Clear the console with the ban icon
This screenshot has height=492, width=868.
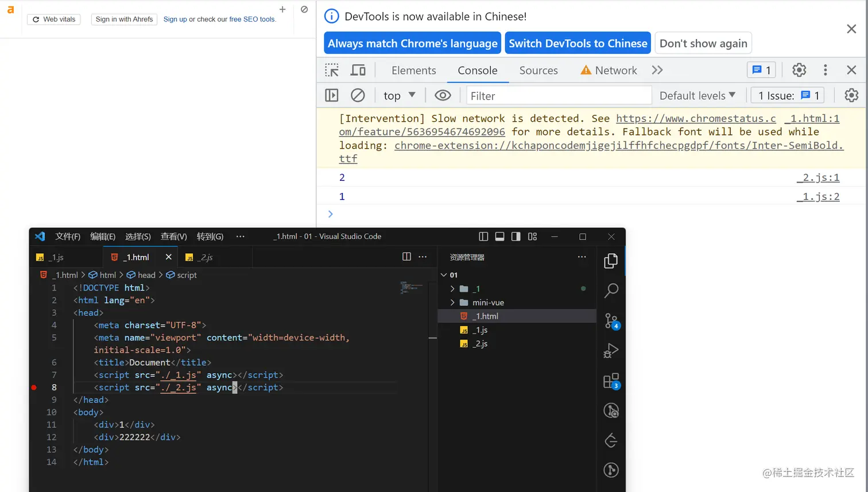(358, 95)
